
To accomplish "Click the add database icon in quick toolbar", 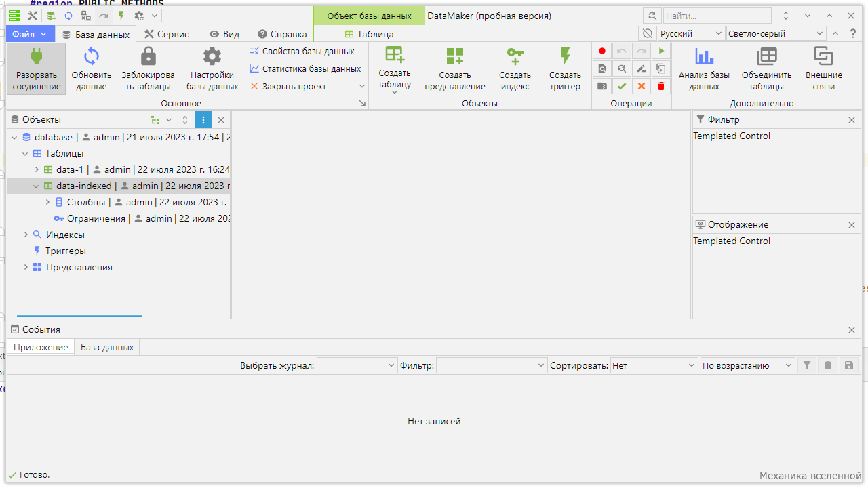I will click(51, 16).
